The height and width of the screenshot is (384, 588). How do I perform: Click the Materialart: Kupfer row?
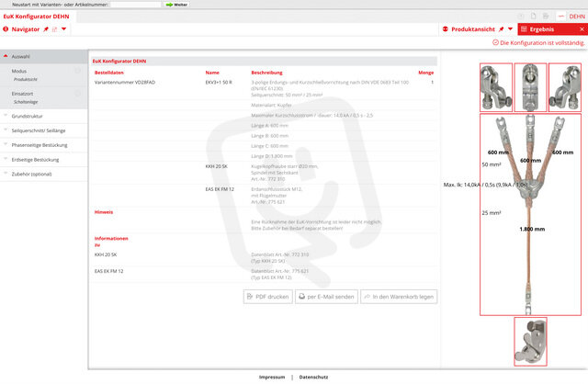point(271,106)
